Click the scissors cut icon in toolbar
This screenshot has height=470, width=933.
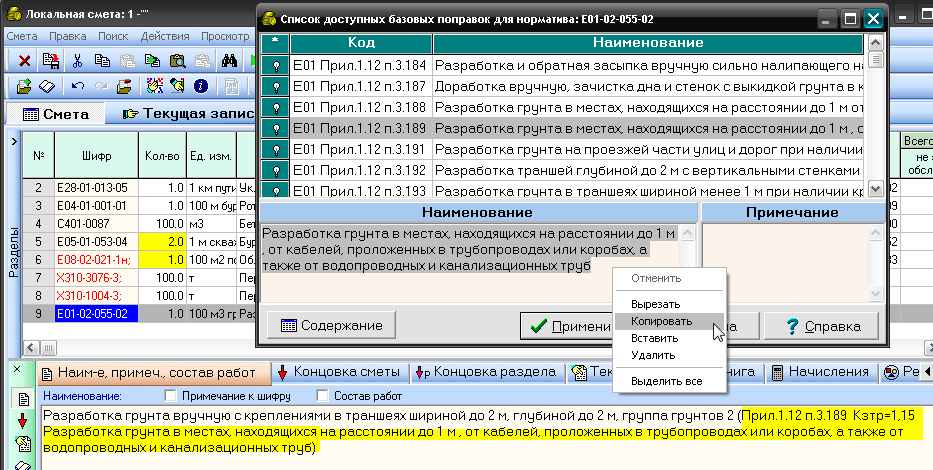tap(76, 61)
